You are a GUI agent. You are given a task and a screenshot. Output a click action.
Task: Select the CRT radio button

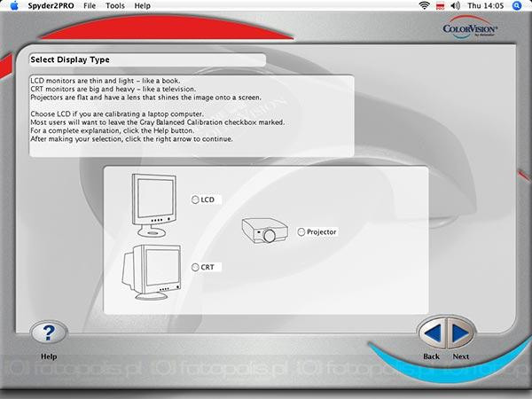click(195, 268)
